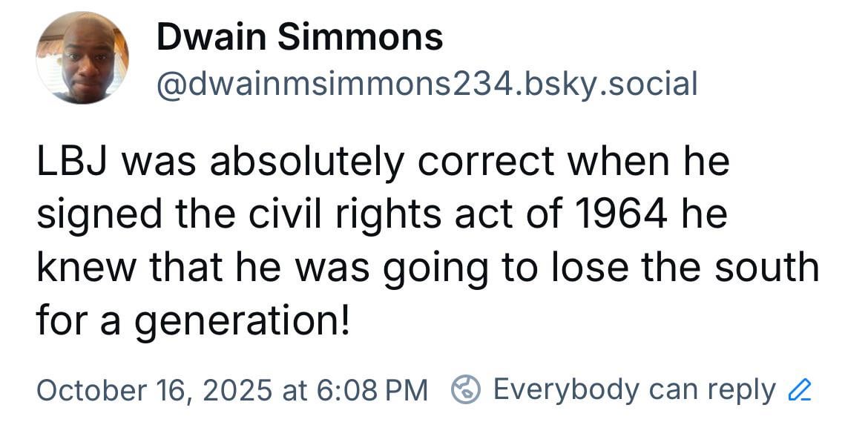Click the display name Dwain Simmons
Screen dimensions: 868x422
tap(300, 37)
